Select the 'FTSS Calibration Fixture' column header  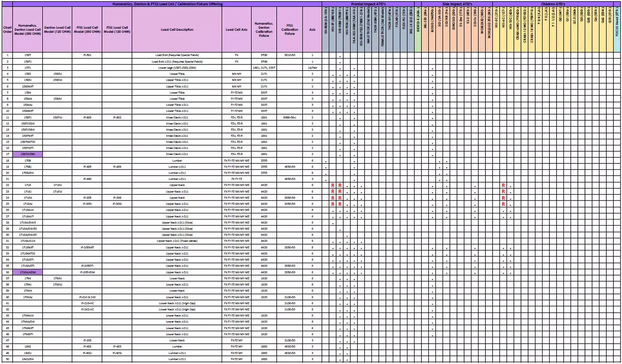pyautogui.click(x=290, y=29)
